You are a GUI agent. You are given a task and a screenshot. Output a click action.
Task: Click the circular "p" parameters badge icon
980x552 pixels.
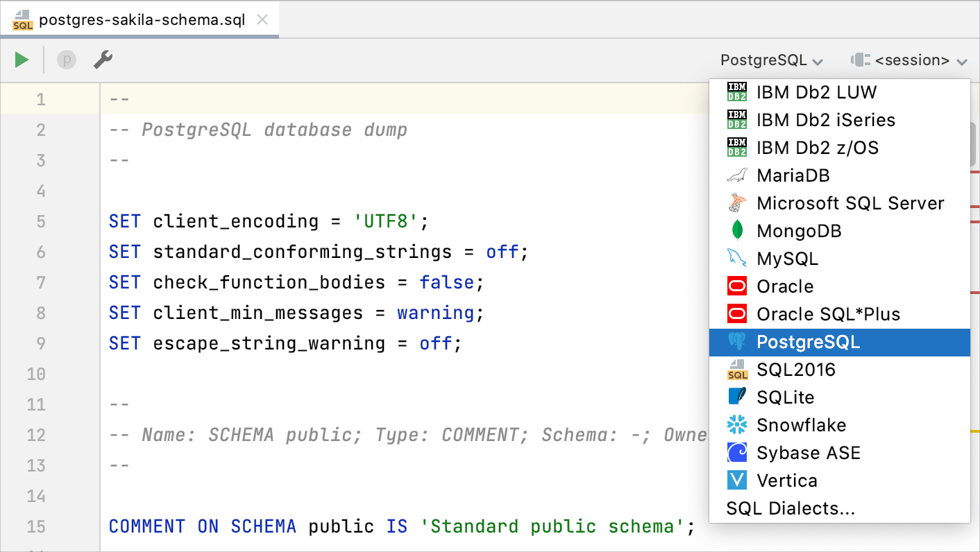click(x=66, y=60)
